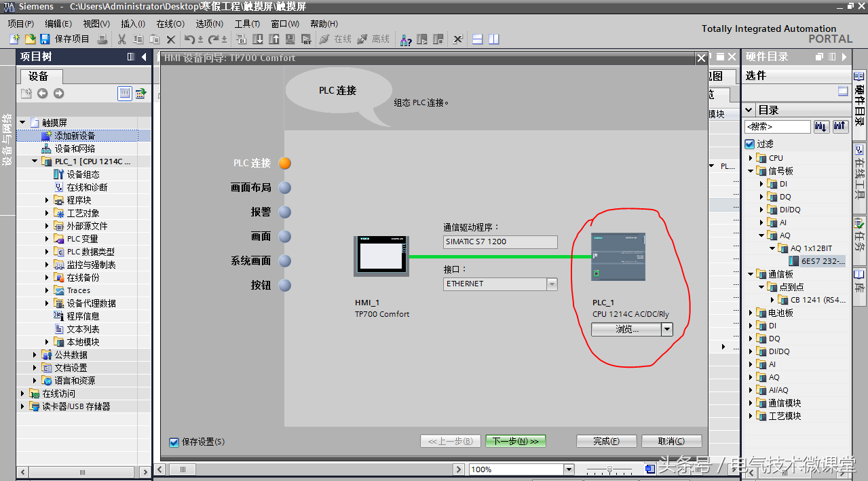Click the new project toolbar icon
Viewport: 868px width, 481px height.
pyautogui.click(x=14, y=39)
